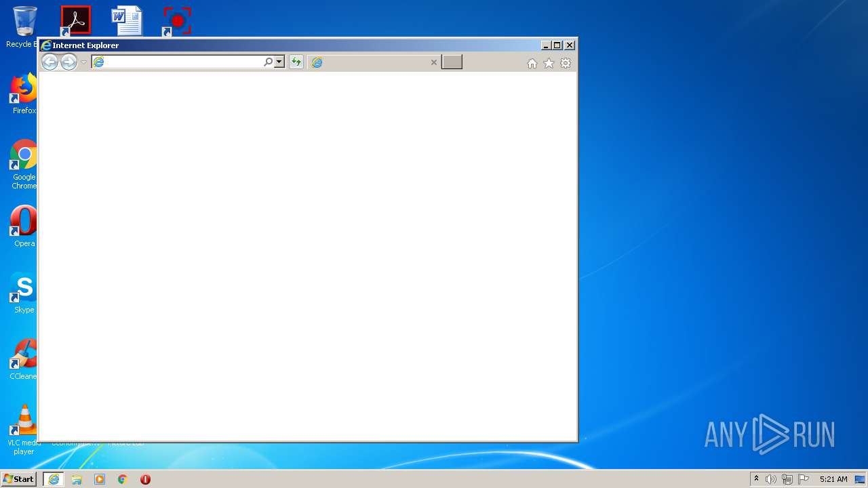Select the VLC media player shortcut
Screen dimensions: 868x488
pos(24,430)
